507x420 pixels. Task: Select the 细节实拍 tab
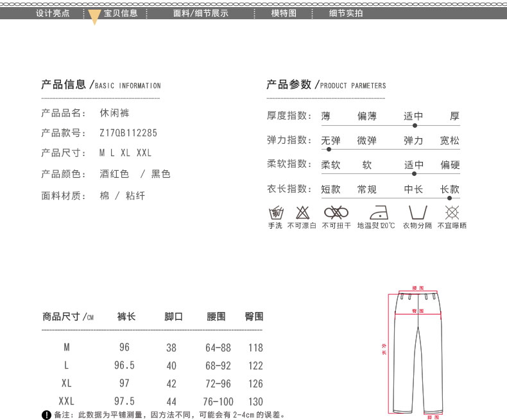coord(346,13)
